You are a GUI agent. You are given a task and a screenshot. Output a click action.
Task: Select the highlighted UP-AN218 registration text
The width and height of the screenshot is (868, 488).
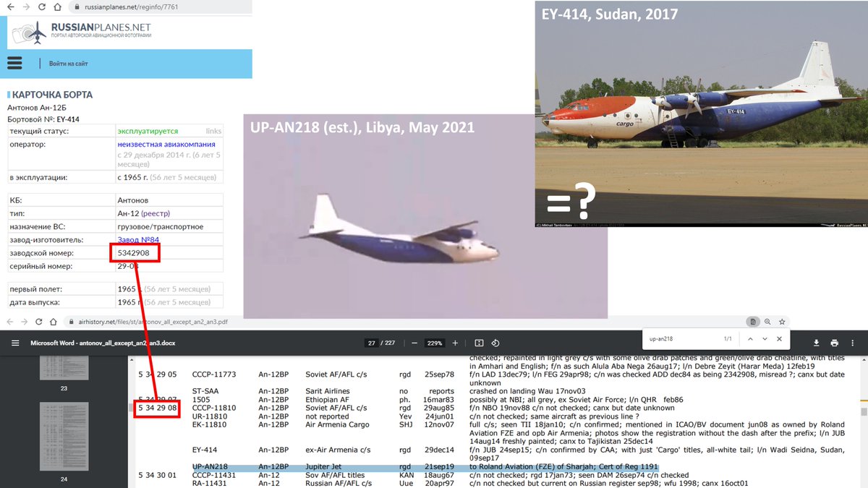pyautogui.click(x=210, y=467)
